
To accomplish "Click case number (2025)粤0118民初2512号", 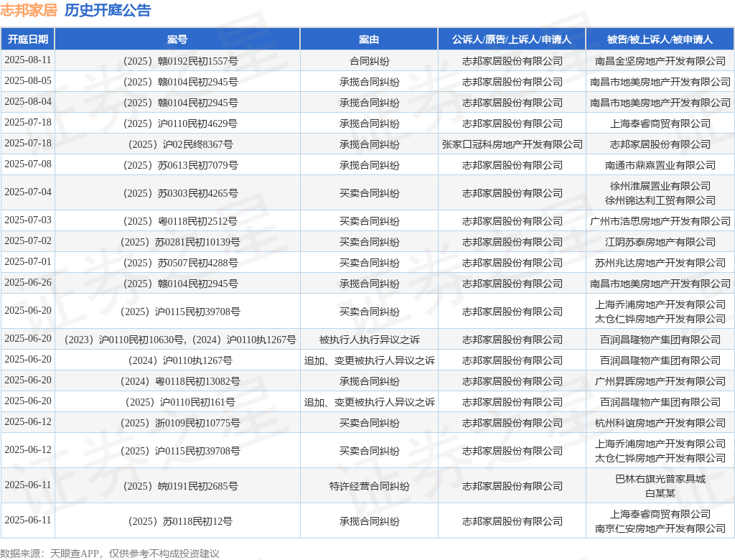I will point(180,221).
